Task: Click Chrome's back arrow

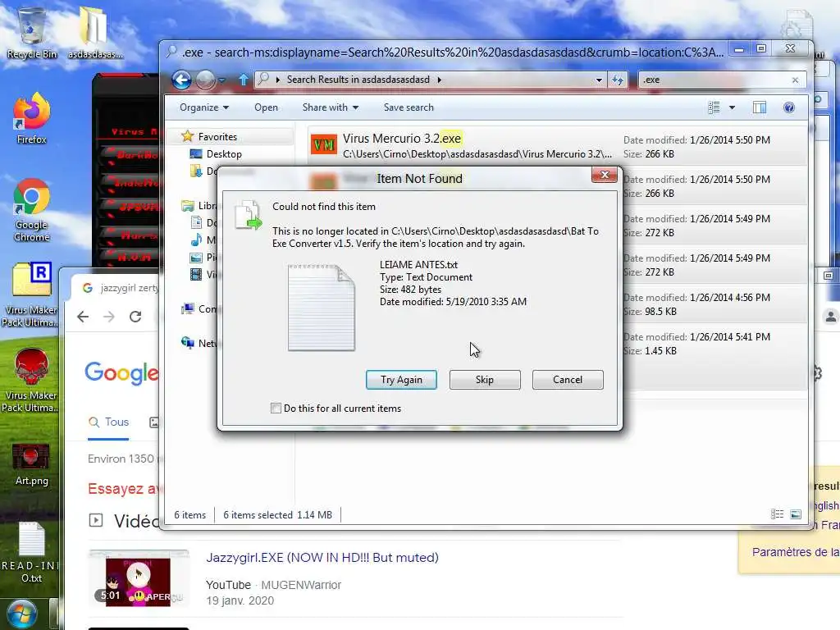Action: point(83,317)
